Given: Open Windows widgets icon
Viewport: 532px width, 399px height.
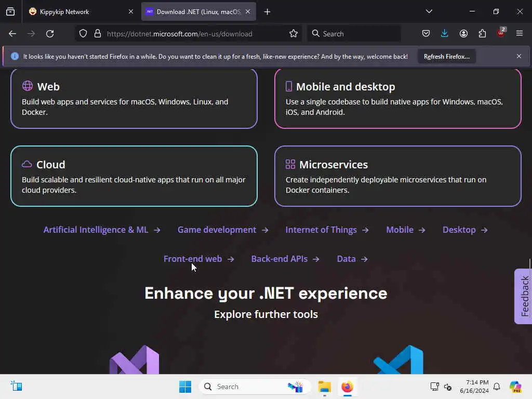Looking at the screenshot, I should click(x=16, y=386).
